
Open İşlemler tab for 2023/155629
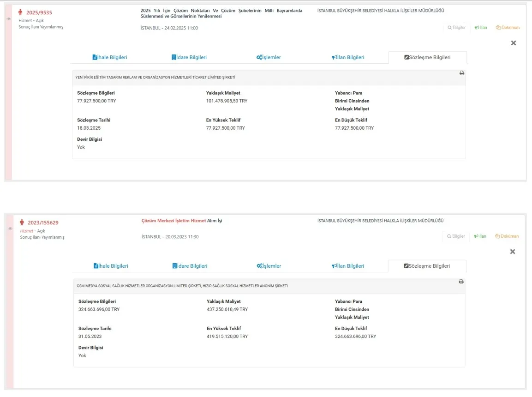pos(269,266)
